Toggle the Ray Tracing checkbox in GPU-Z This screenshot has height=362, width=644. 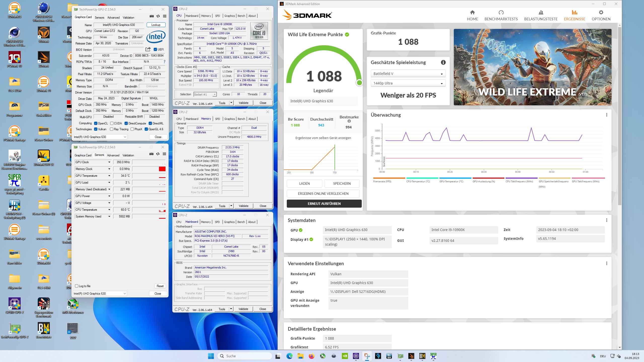111,129
